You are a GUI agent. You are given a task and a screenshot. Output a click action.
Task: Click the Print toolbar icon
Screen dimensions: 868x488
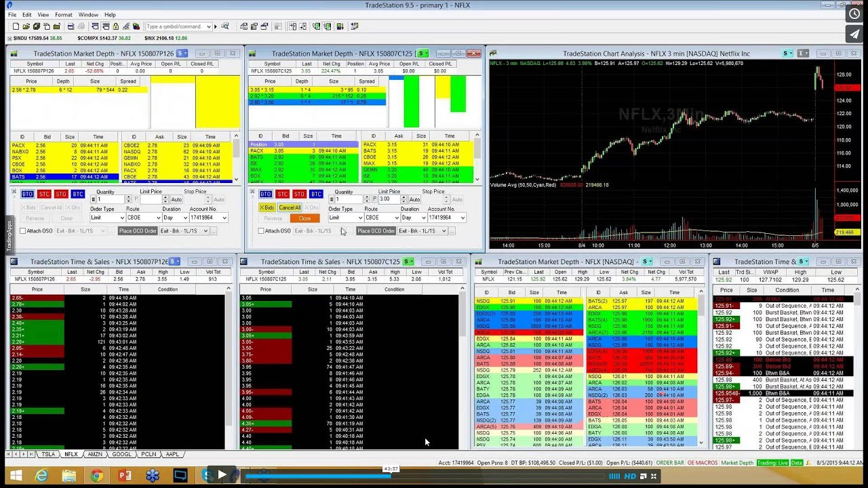(71, 26)
